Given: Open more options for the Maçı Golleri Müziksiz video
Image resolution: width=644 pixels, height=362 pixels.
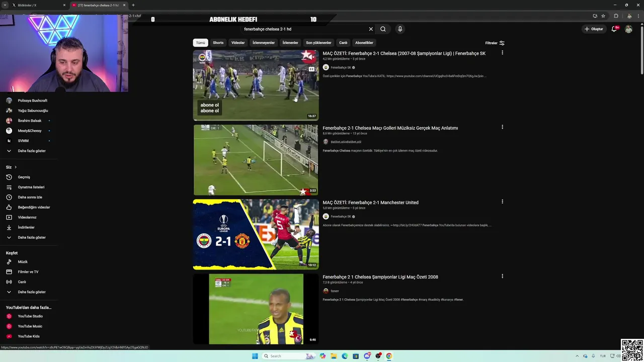Looking at the screenshot, I should 502,127.
